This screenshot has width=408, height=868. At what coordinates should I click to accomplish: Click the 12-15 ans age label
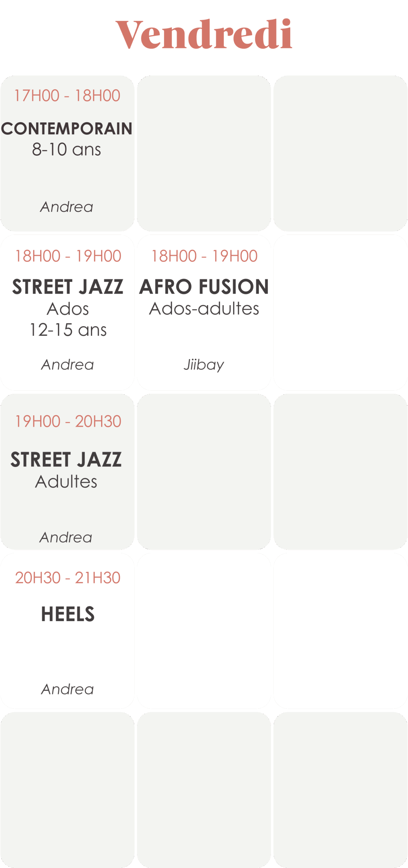pos(68,330)
